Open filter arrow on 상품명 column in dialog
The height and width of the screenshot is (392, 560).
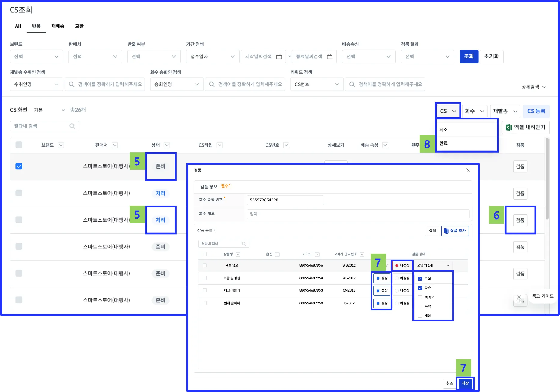pyautogui.click(x=238, y=254)
